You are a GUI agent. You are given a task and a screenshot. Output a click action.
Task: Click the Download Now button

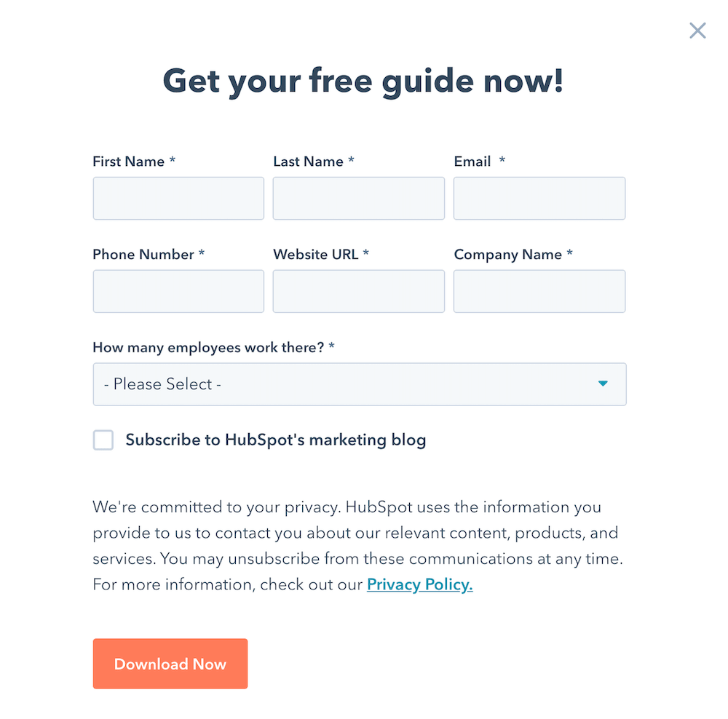pos(170,664)
